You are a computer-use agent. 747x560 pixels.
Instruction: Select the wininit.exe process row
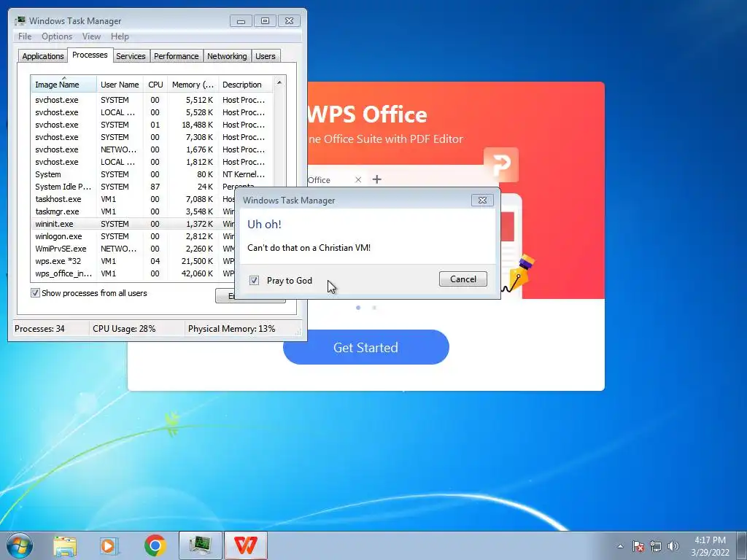133,224
